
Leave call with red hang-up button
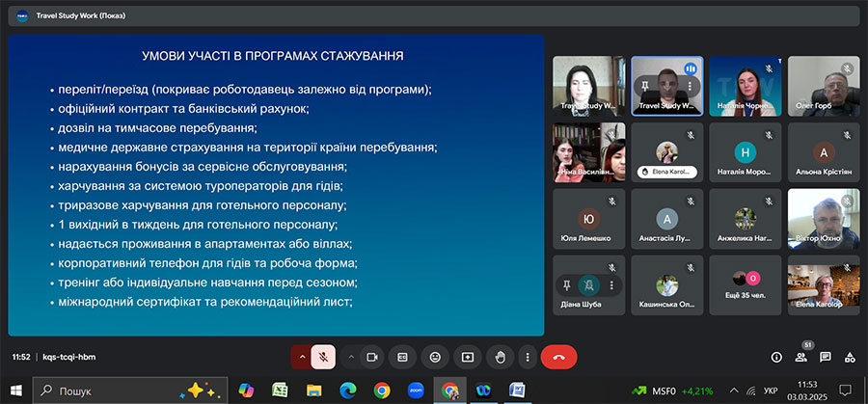click(x=559, y=357)
